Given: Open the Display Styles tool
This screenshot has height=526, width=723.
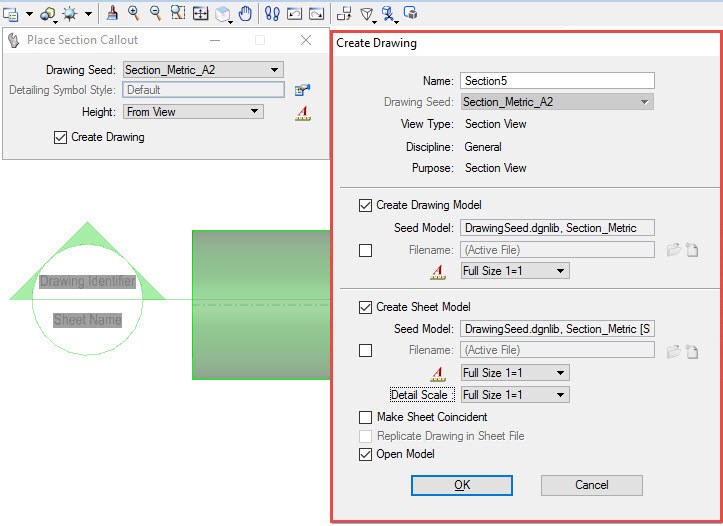Looking at the screenshot, I should tap(47, 14).
